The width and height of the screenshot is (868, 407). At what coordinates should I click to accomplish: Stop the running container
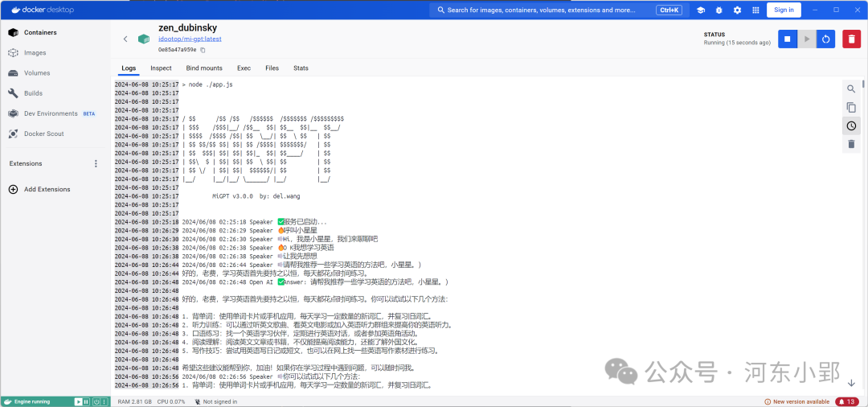788,39
